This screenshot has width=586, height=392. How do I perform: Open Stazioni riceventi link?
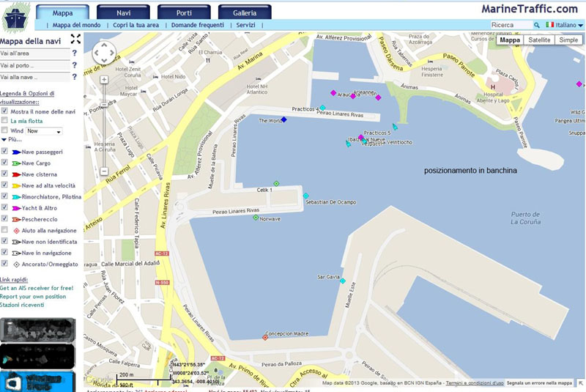[22, 305]
